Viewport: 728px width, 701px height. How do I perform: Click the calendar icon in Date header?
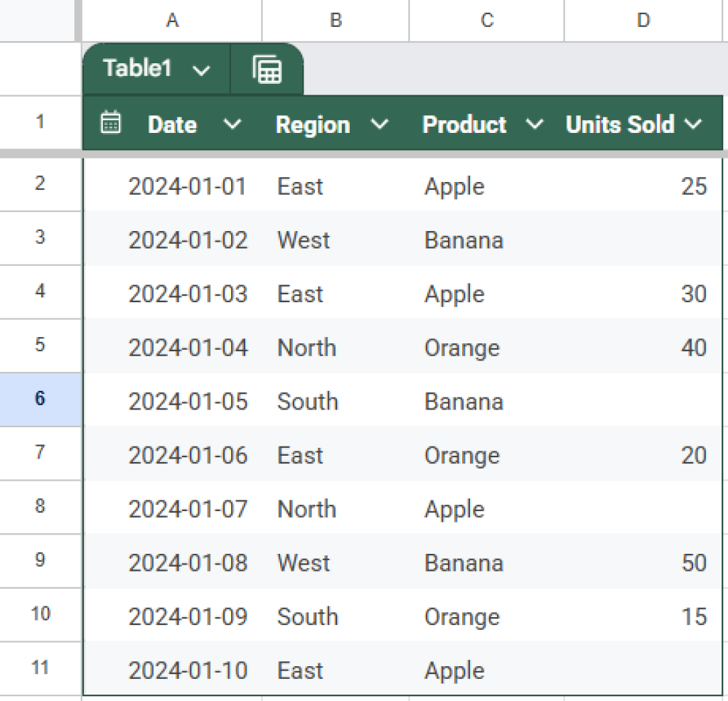111,122
